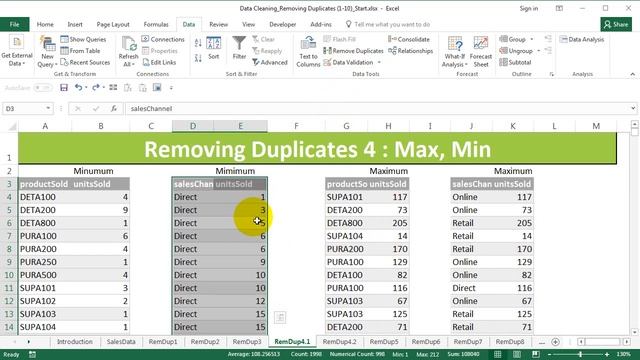The width and height of the screenshot is (640, 360).
Task: Select column F header
Action: pos(296,126)
